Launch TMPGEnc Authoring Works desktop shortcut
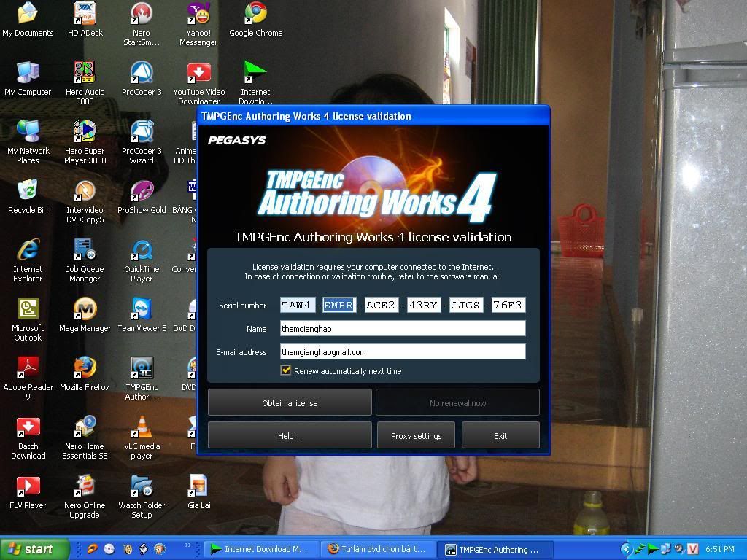The height and width of the screenshot is (560, 747). coord(142,378)
